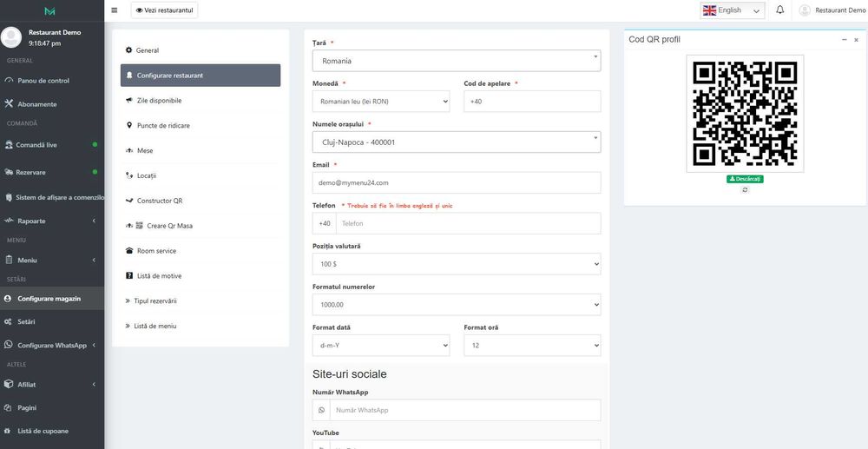
Task: Minimize the Cod QR profil panel
Action: [844, 40]
